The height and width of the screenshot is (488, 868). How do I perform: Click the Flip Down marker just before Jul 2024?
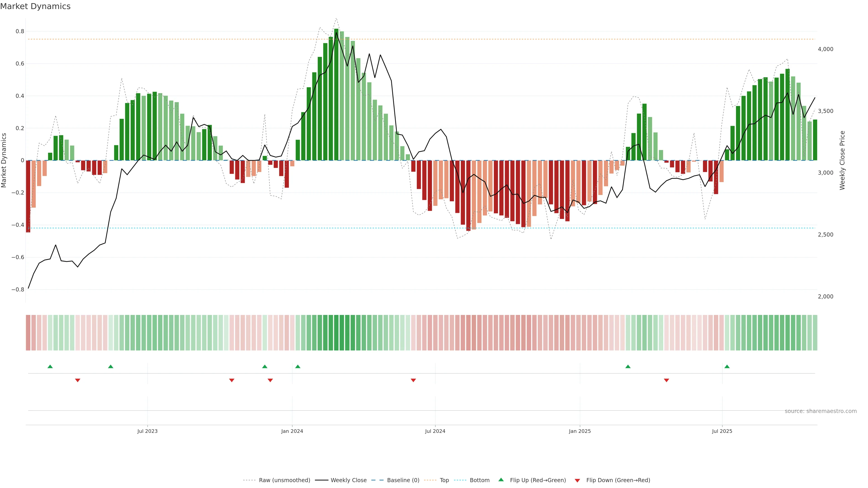tap(413, 380)
